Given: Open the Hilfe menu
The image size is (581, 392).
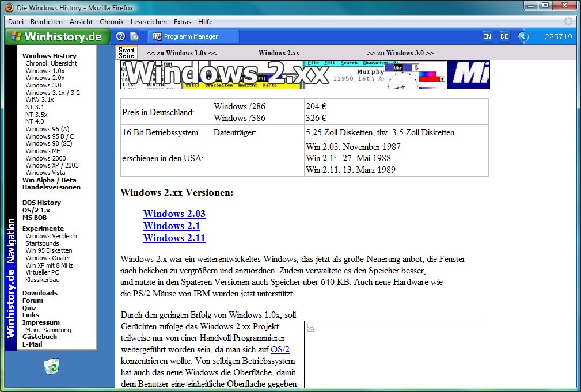Looking at the screenshot, I should coord(205,22).
